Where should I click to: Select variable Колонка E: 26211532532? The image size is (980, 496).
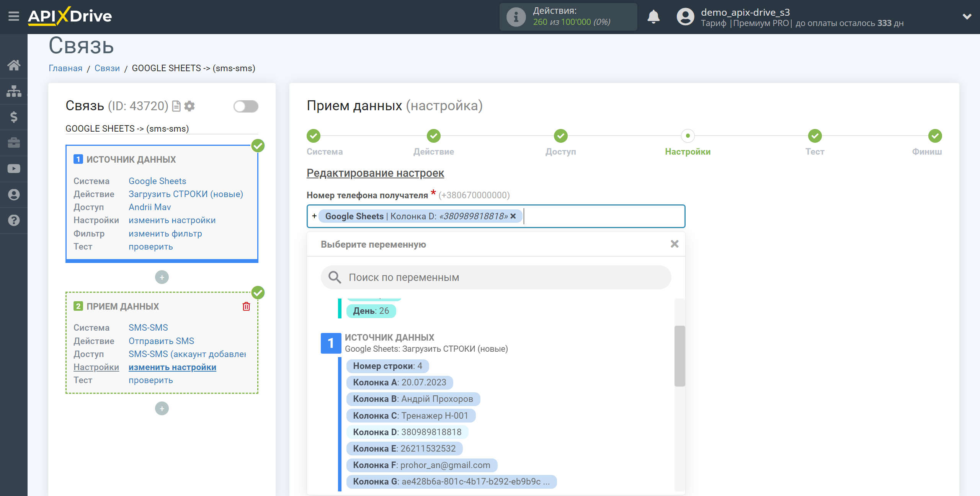pyautogui.click(x=404, y=449)
